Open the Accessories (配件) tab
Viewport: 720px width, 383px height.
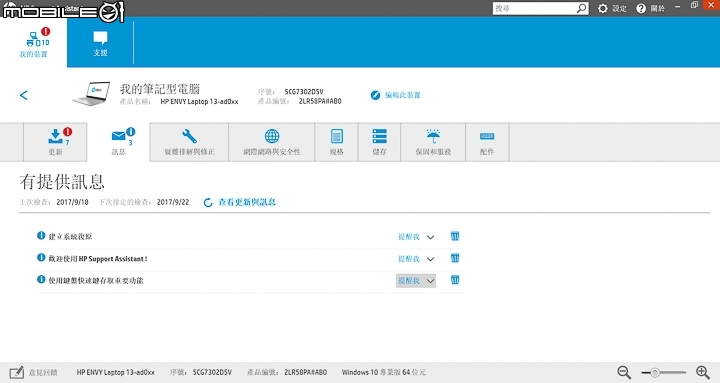(487, 142)
